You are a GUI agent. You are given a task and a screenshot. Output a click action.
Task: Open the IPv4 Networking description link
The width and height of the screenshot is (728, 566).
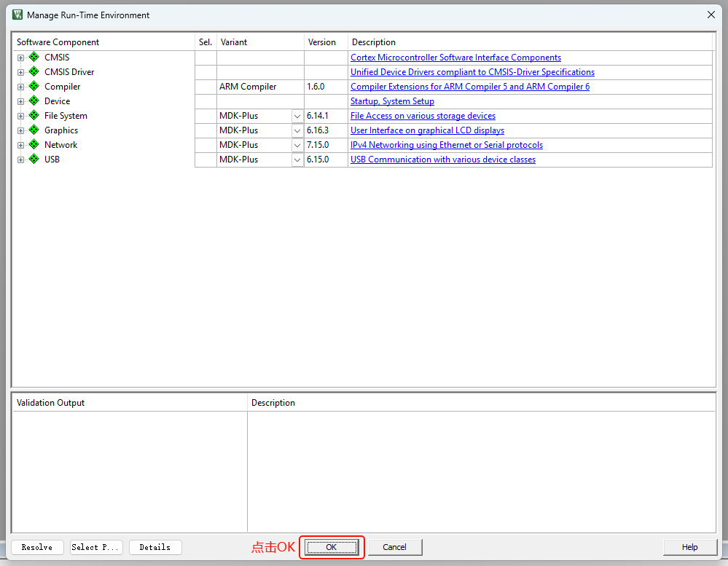(x=446, y=145)
